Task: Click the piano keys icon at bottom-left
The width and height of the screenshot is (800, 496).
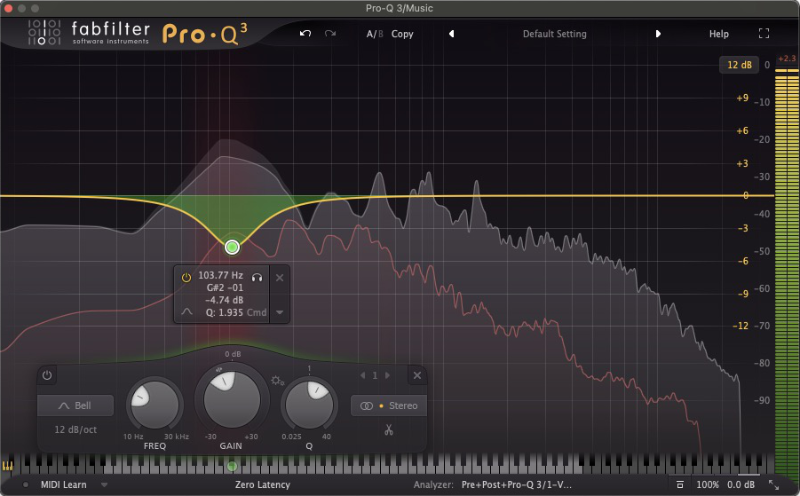Action: tap(9, 466)
